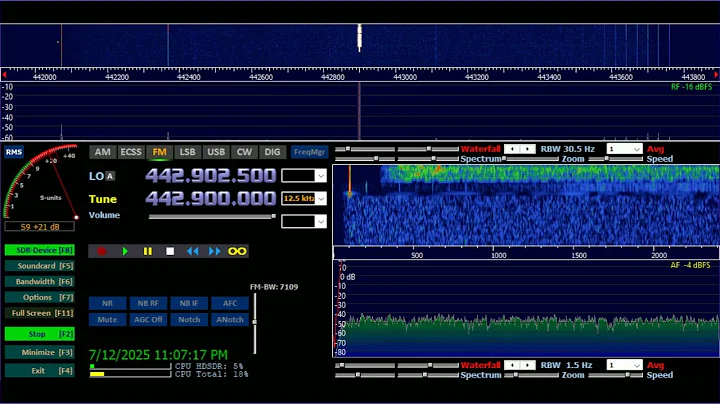Adjust the Volume slider

(x=212, y=216)
